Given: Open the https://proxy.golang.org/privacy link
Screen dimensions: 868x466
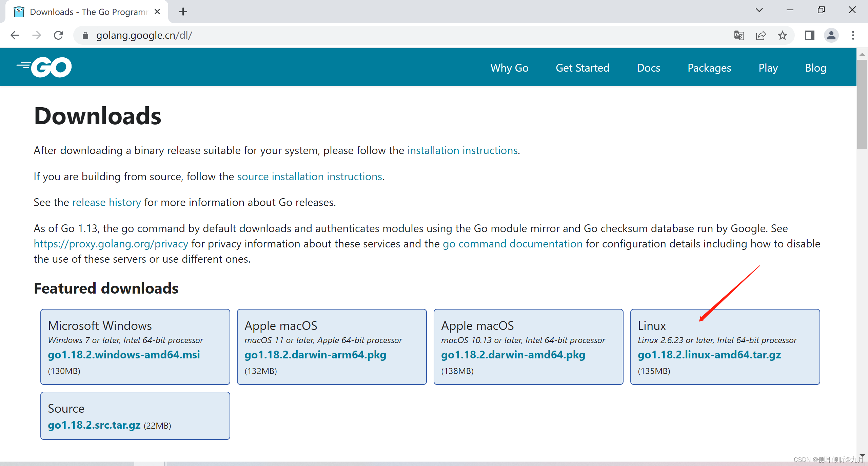Looking at the screenshot, I should pyautogui.click(x=111, y=244).
